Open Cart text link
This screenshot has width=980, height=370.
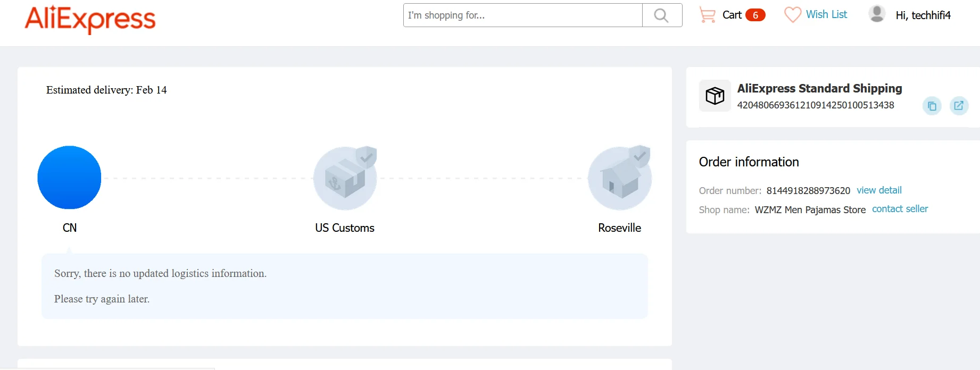click(x=732, y=15)
